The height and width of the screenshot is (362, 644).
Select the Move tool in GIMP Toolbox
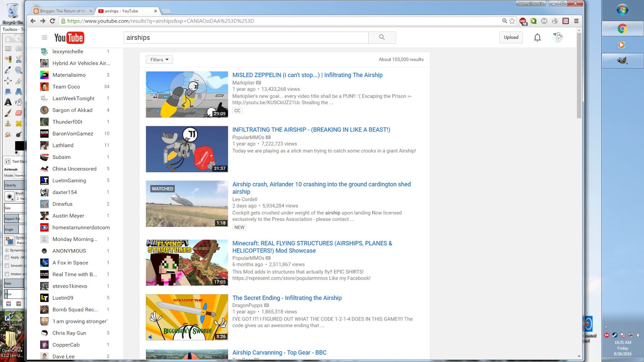pos(8,81)
